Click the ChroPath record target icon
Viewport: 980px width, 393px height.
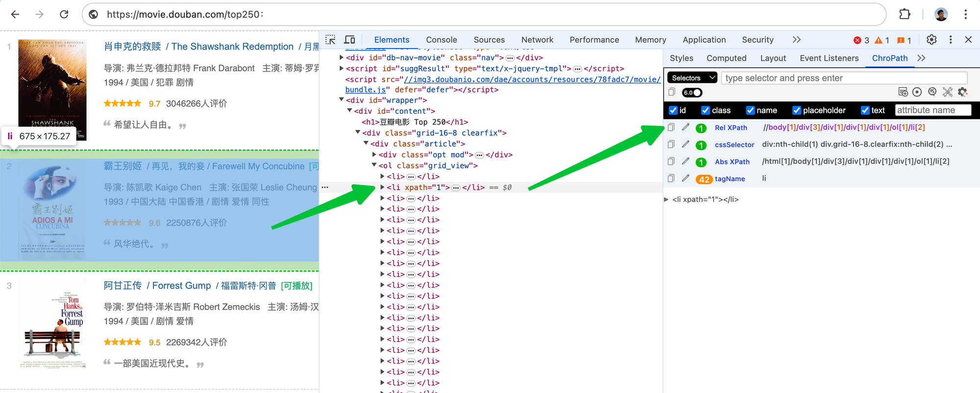click(x=917, y=92)
